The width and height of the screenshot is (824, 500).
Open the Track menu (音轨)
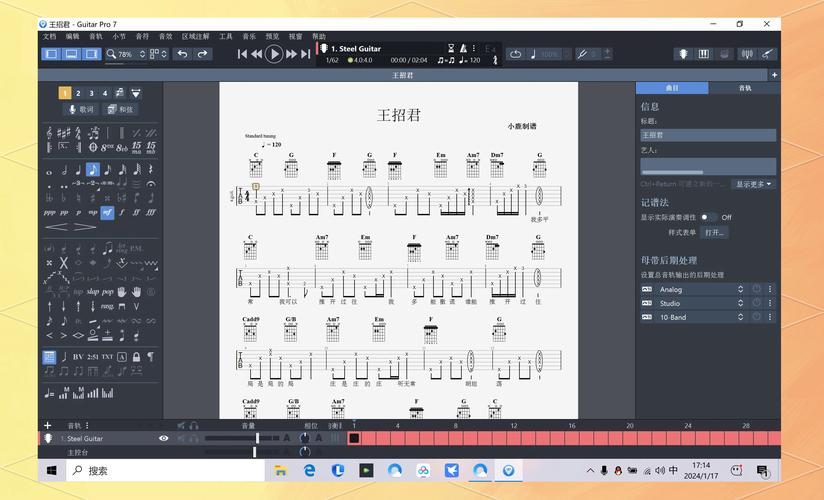96,36
